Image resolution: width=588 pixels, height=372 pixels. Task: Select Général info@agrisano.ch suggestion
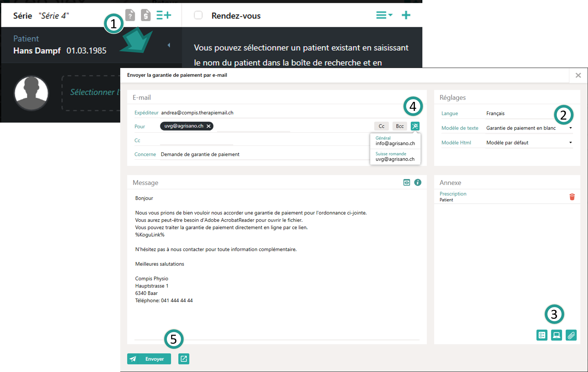pyautogui.click(x=395, y=141)
